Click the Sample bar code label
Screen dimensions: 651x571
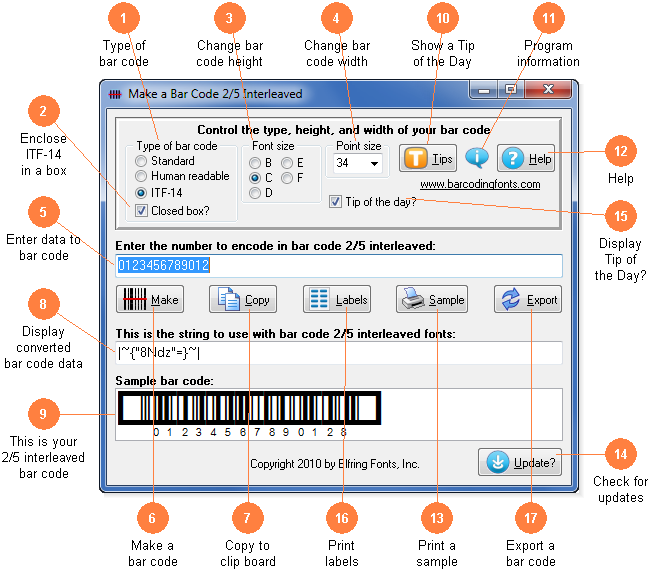(164, 381)
